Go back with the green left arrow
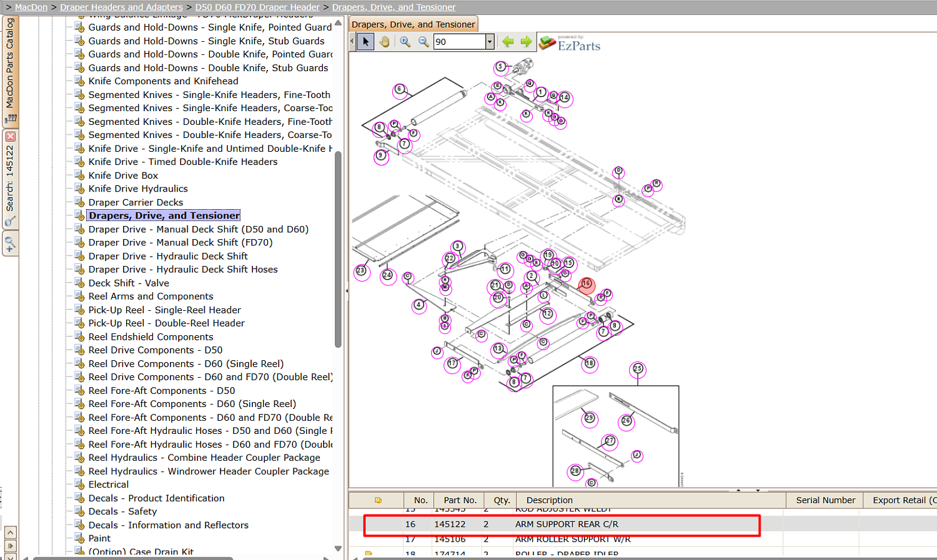The height and width of the screenshot is (560, 937). tap(508, 42)
